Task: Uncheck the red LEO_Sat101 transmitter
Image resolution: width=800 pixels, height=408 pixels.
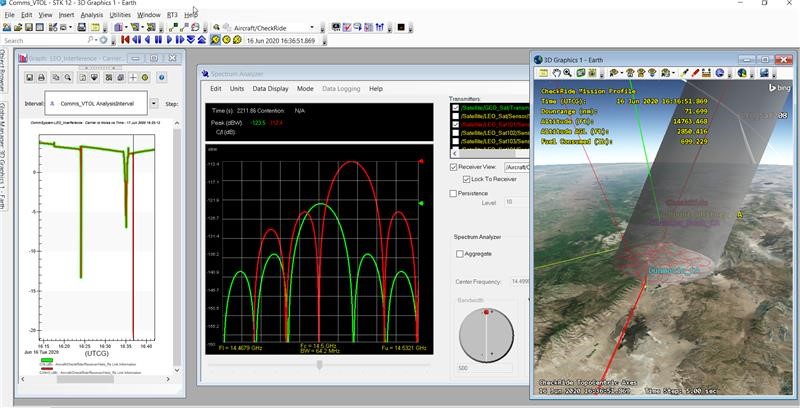Action: (456, 124)
